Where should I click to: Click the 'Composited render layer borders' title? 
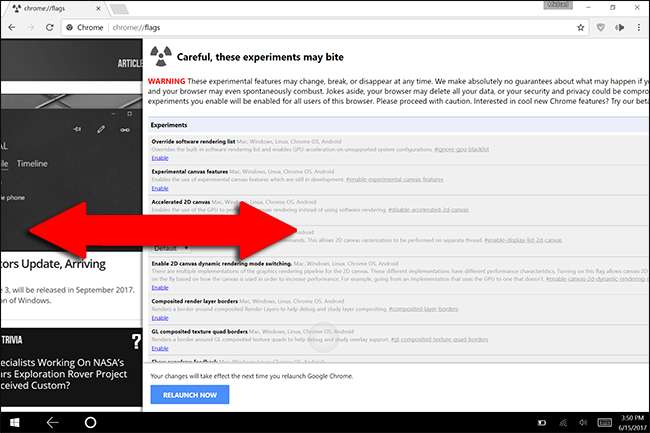tap(194, 301)
